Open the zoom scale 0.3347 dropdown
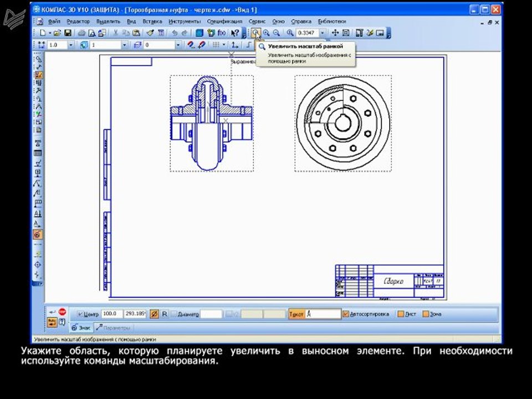 323,33
